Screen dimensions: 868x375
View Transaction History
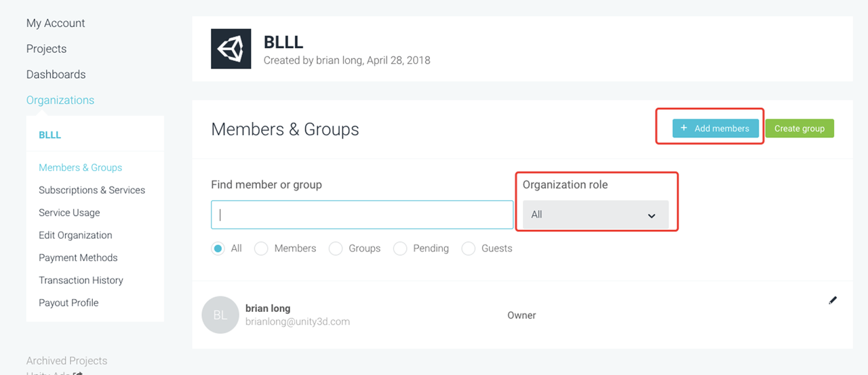tap(81, 280)
